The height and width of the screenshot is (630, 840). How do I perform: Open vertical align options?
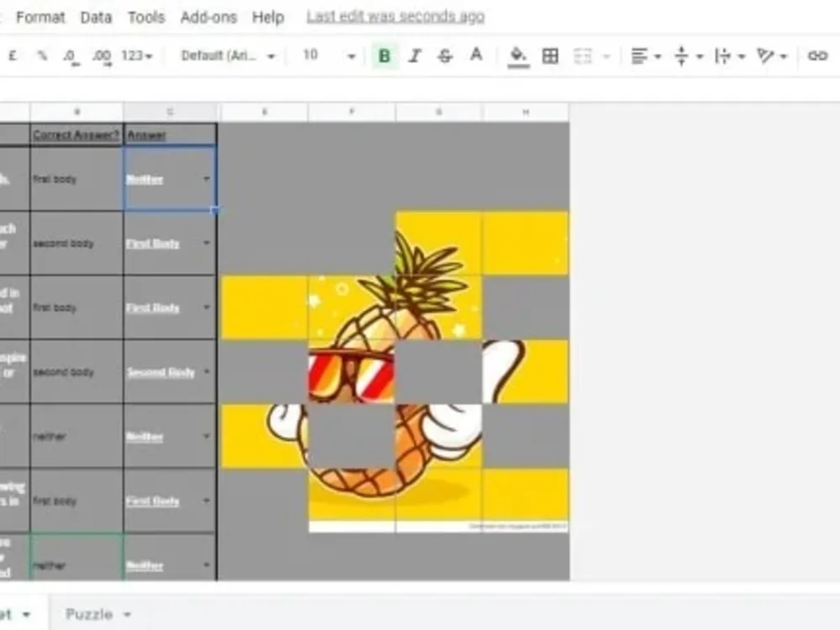688,55
